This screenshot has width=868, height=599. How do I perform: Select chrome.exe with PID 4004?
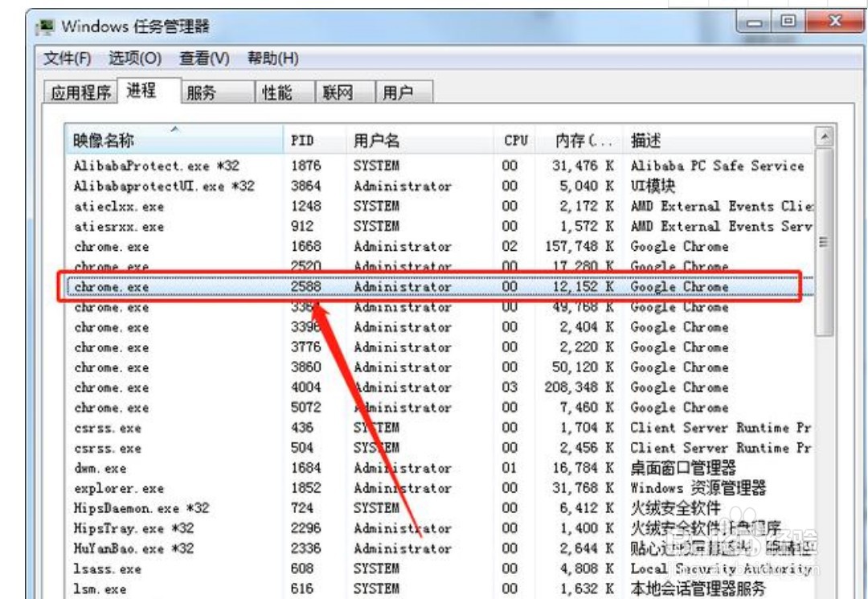tap(440, 388)
